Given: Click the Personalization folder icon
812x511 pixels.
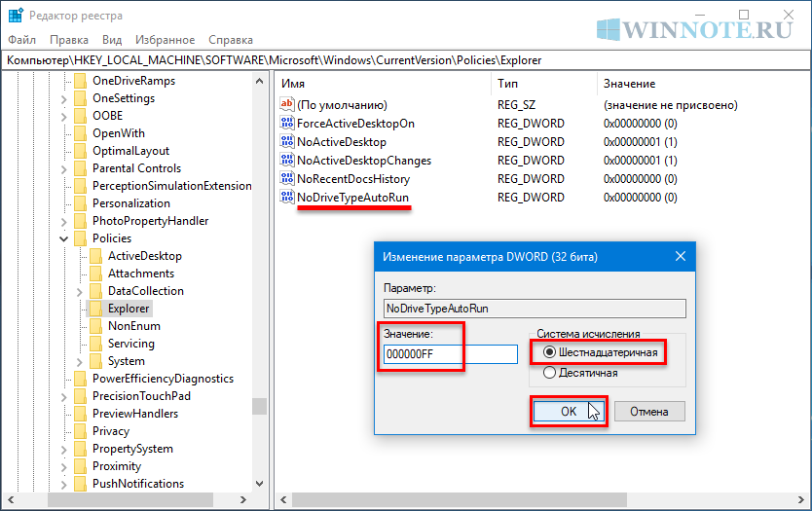Looking at the screenshot, I should click(x=80, y=203).
